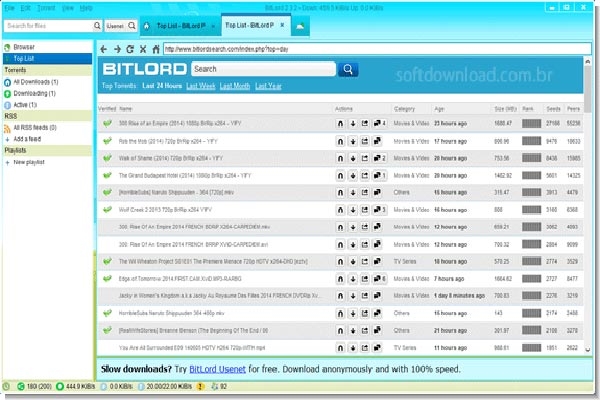Stop loading with the X icon
600x400 pixels.
pyautogui.click(x=143, y=49)
